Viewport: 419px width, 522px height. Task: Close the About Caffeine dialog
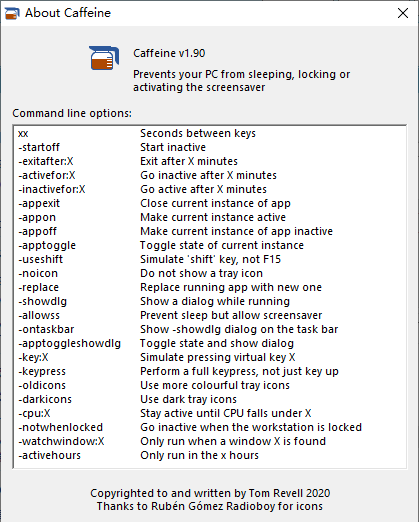pos(403,13)
